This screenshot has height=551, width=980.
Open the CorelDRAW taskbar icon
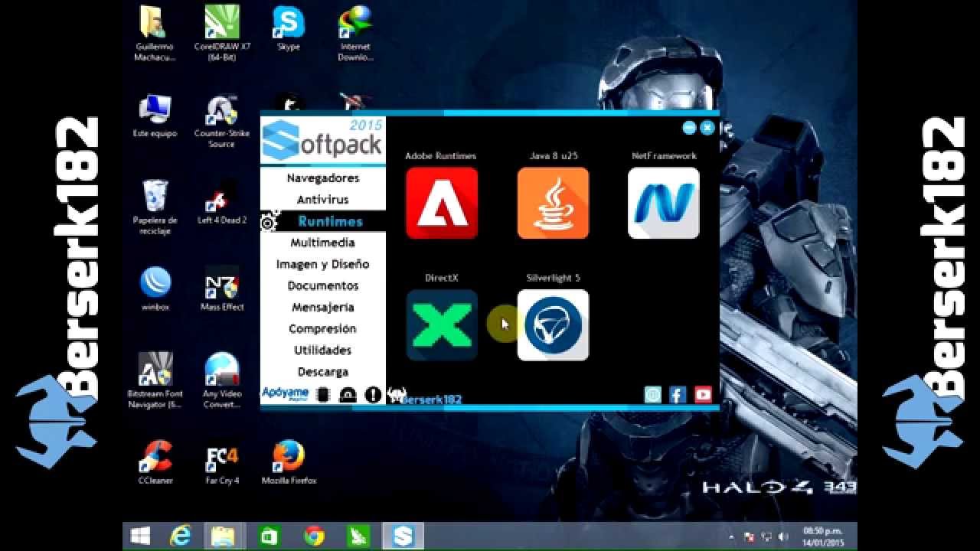coord(358,536)
